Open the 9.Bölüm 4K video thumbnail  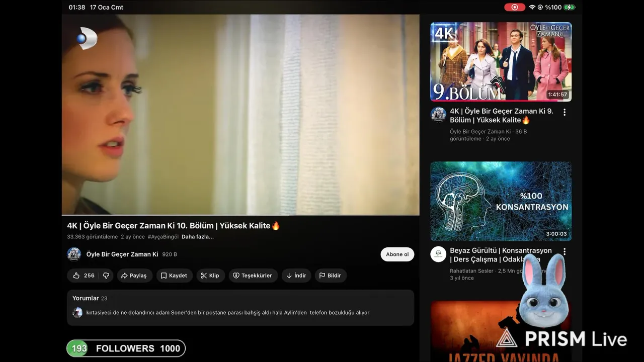501,61
